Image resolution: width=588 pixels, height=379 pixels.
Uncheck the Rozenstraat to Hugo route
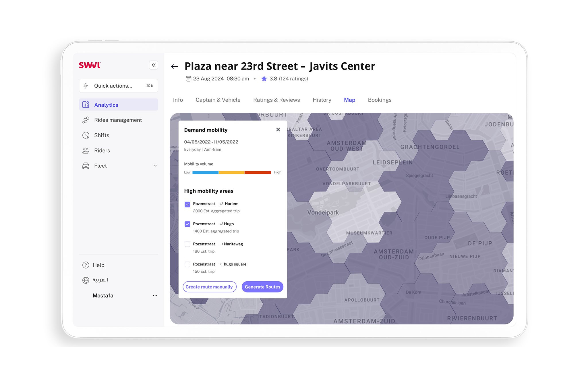pos(187,224)
